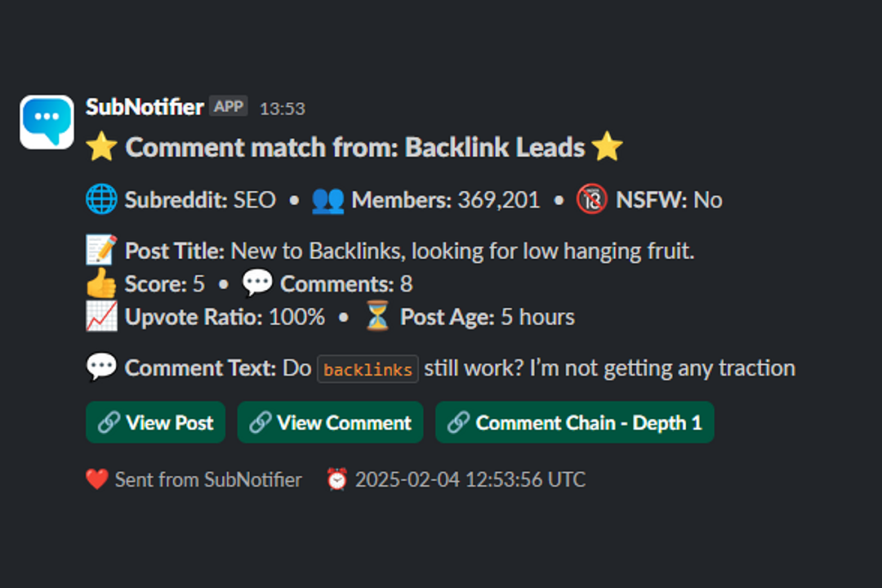The width and height of the screenshot is (882, 588).
Task: Click the APP badge next to SubNotifier
Action: click(x=229, y=106)
